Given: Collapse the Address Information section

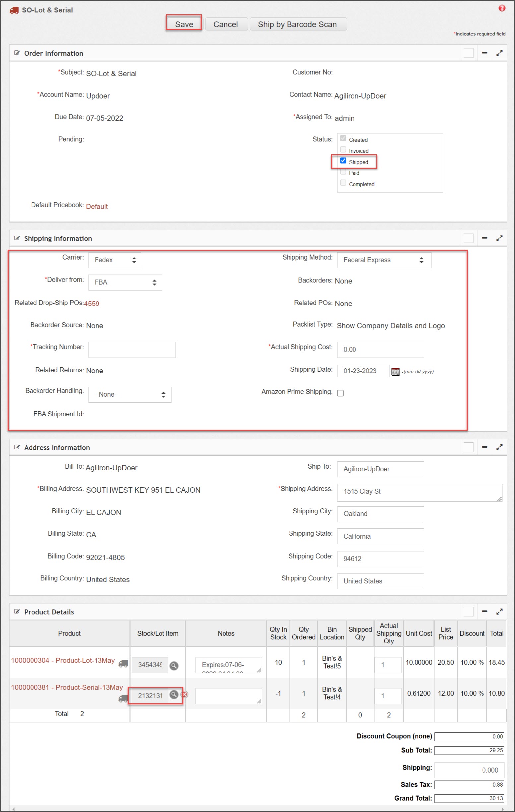Looking at the screenshot, I should click(x=484, y=447).
